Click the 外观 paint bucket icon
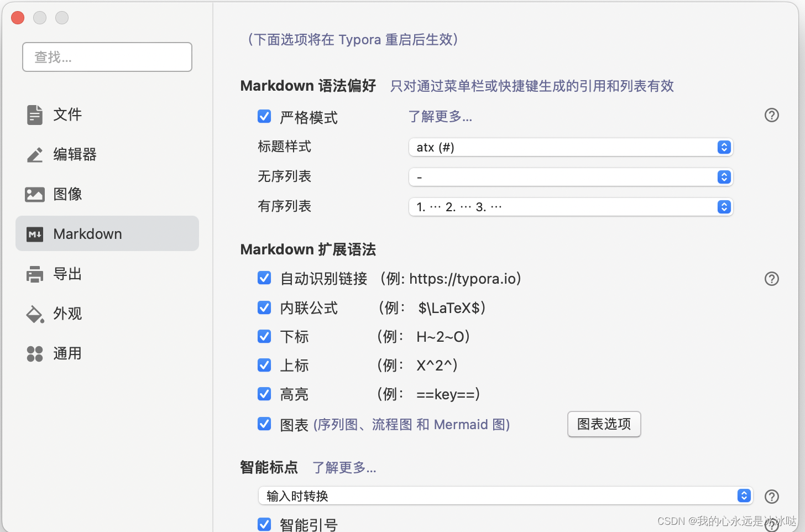The width and height of the screenshot is (805, 532). 35,314
